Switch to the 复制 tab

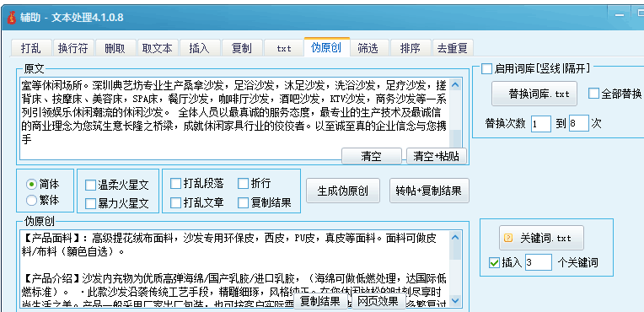pos(242,48)
